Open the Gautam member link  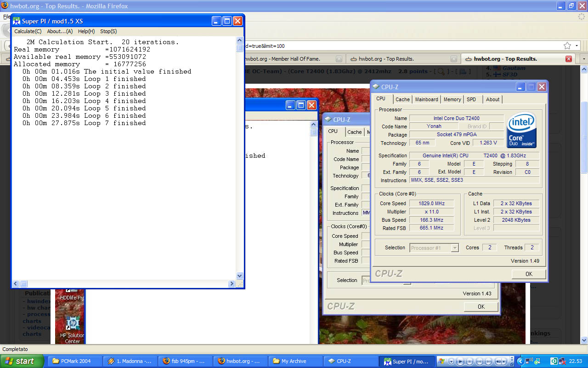tap(514, 68)
